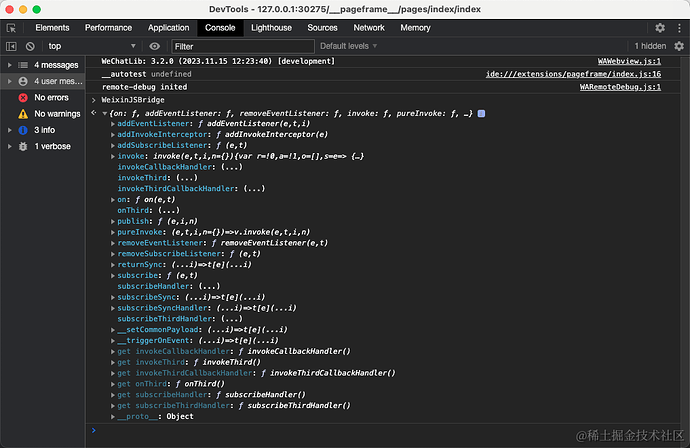The image size is (690, 448).
Task: Switch to the Sources tab
Action: 323,28
